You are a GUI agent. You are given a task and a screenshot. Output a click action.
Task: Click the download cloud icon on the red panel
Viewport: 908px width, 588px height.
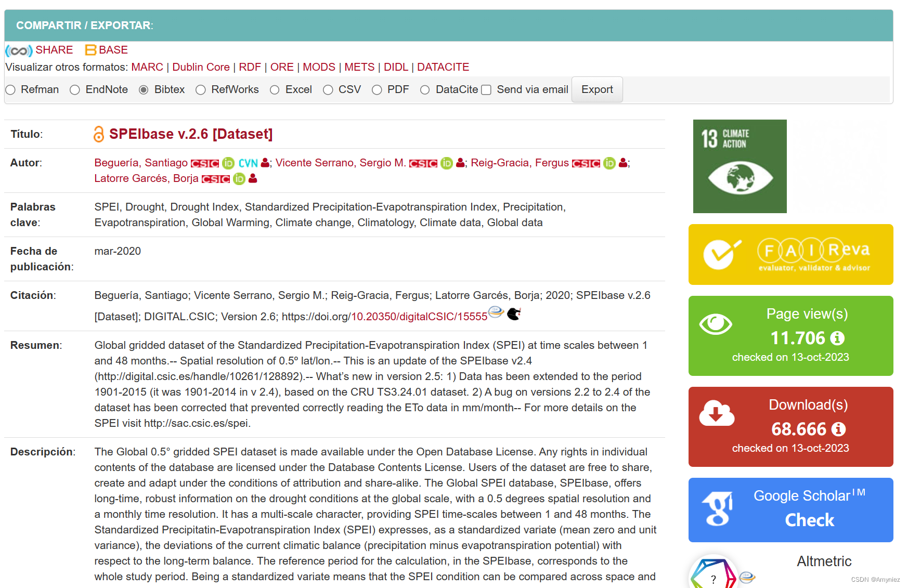716,414
